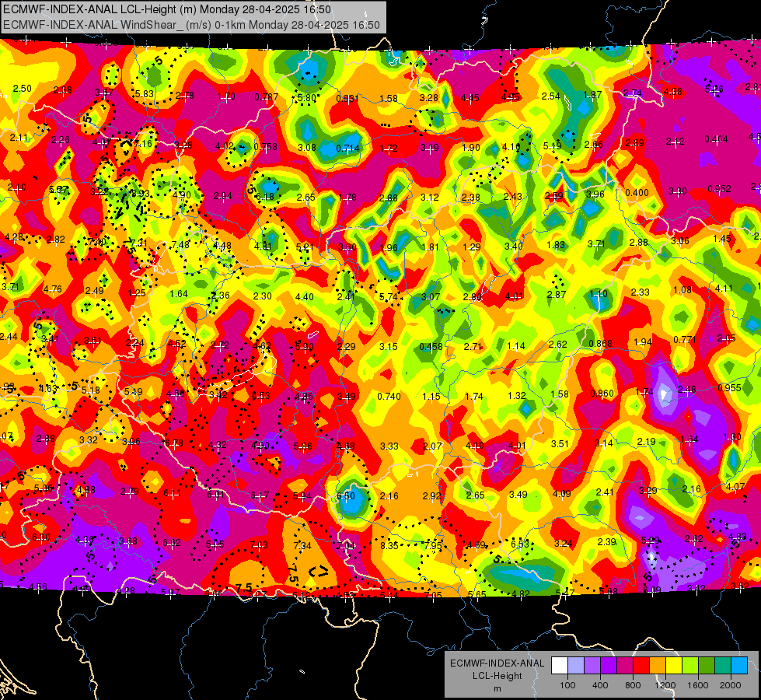Click the wind shear value 5.74

coord(388,297)
